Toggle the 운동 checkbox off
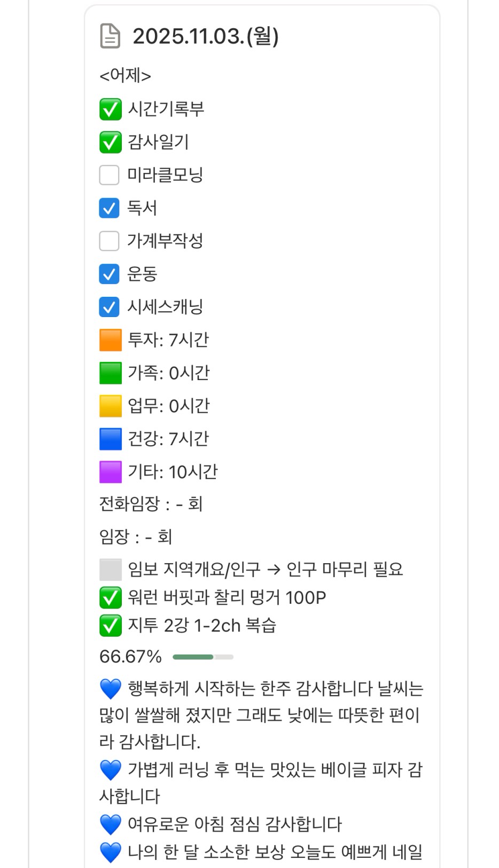Screen dimensions: 499x868 [x=110, y=274]
